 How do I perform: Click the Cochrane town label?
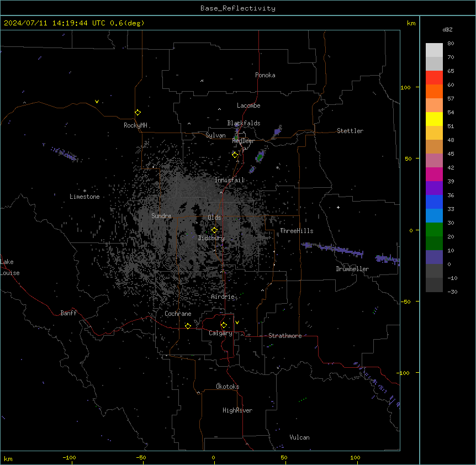[x=178, y=314]
